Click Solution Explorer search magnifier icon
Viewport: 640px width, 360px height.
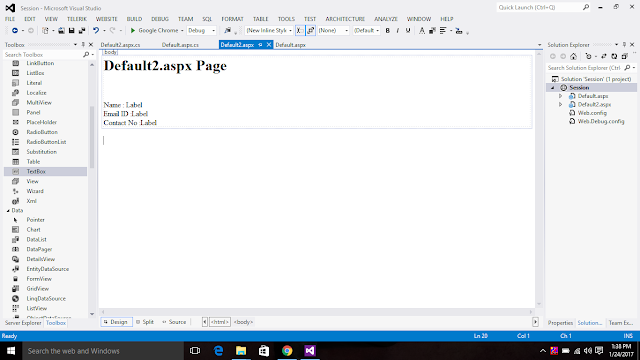[627, 68]
